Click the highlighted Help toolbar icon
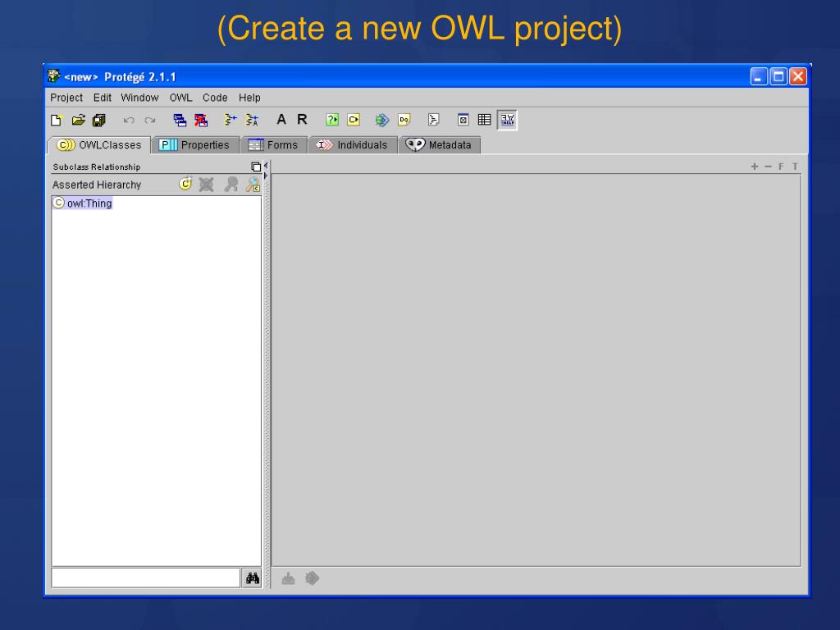840x630 pixels. coord(507,120)
